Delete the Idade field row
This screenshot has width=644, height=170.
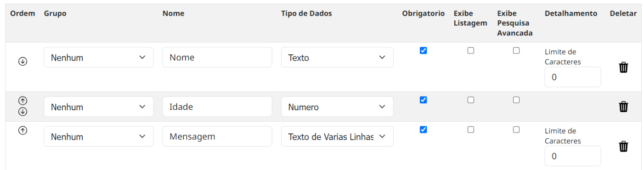(623, 107)
